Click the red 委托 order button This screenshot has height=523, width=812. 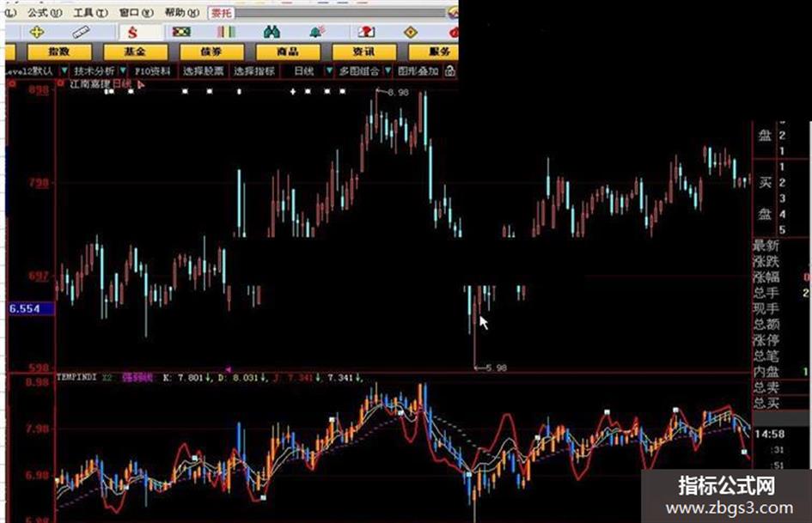tap(221, 12)
